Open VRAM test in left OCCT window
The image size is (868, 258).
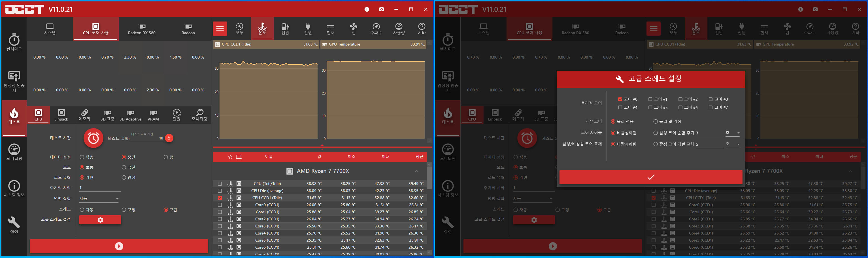[x=153, y=115]
